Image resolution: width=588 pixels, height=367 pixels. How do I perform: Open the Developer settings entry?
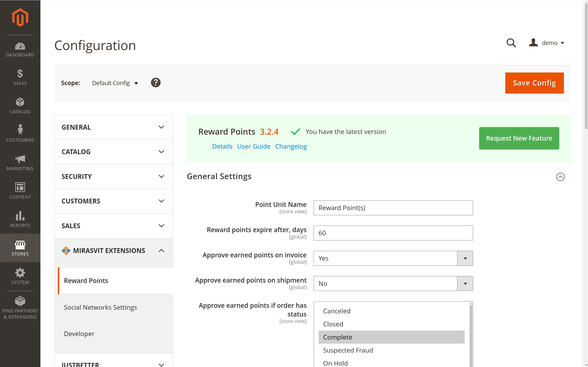(79, 334)
